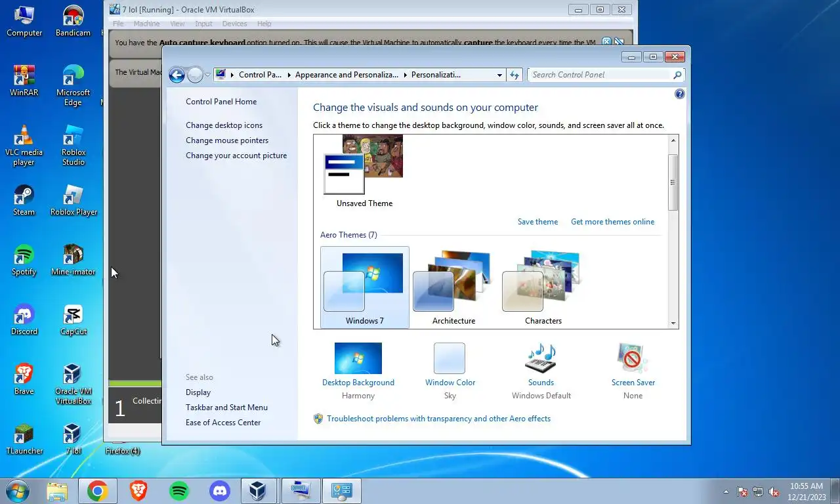The image size is (840, 504).
Task: Select the Oracle VM VirtualBox desktop icon
Action: point(73,384)
